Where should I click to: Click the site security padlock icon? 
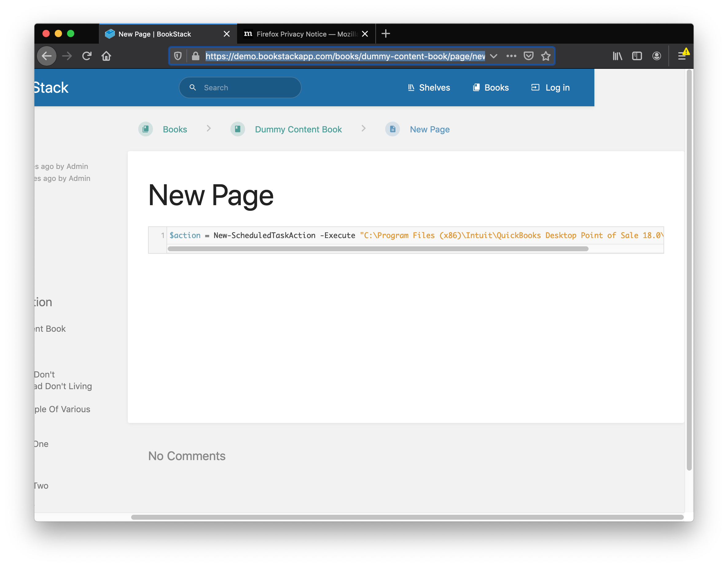tap(196, 56)
